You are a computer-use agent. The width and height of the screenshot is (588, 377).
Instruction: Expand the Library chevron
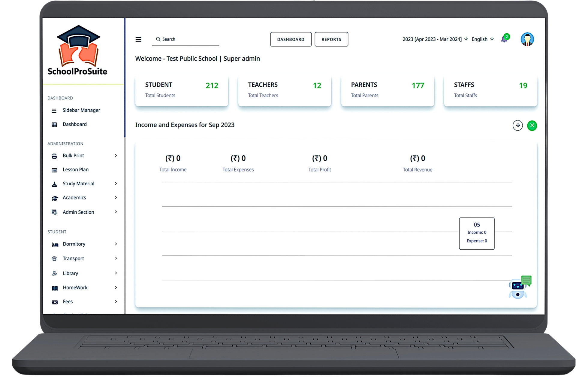116,273
